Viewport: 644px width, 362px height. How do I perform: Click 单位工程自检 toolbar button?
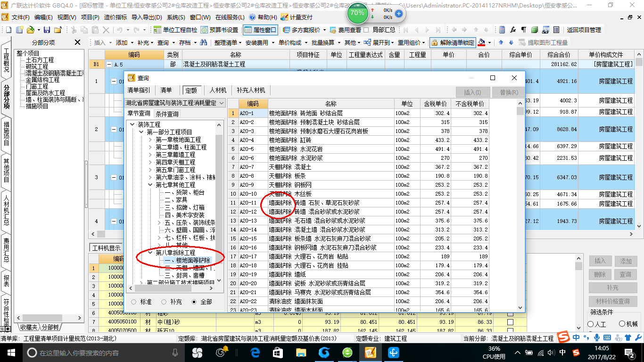click(x=175, y=30)
